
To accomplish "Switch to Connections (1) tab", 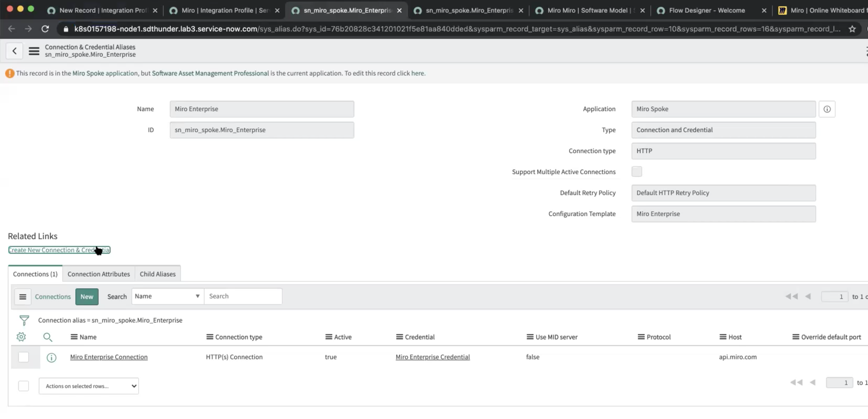I will [x=35, y=274].
